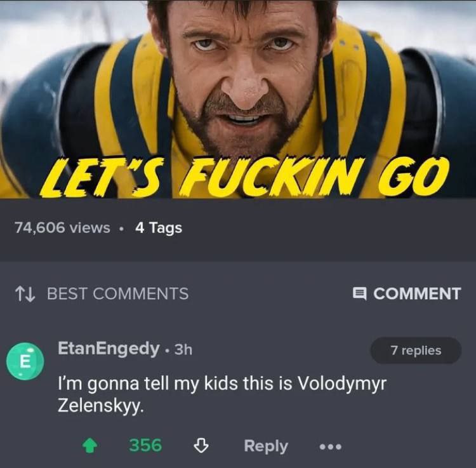Downvote the comment using the down arrow

201,446
